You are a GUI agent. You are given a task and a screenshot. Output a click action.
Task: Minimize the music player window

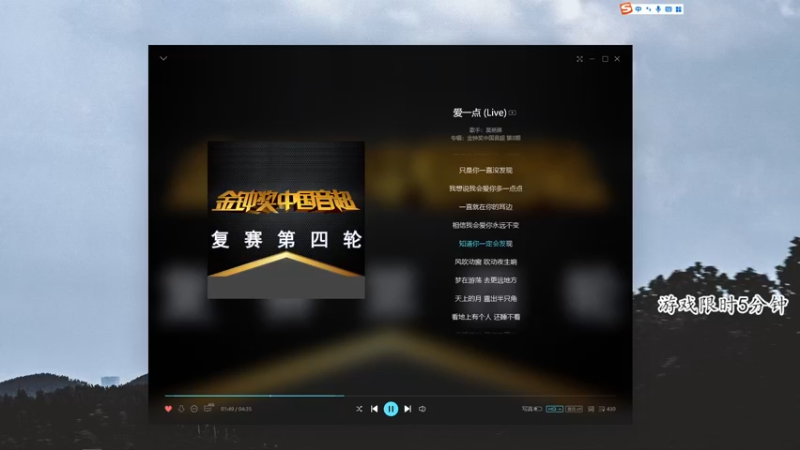592,59
